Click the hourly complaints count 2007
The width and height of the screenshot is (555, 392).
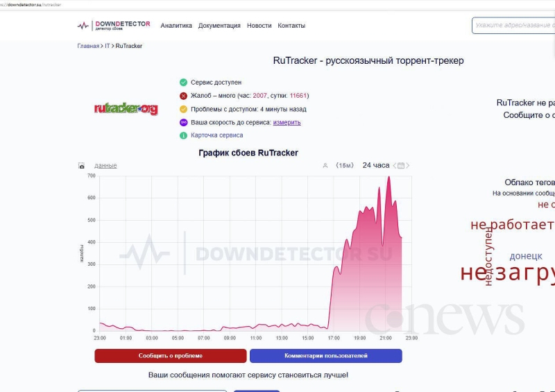[259, 96]
